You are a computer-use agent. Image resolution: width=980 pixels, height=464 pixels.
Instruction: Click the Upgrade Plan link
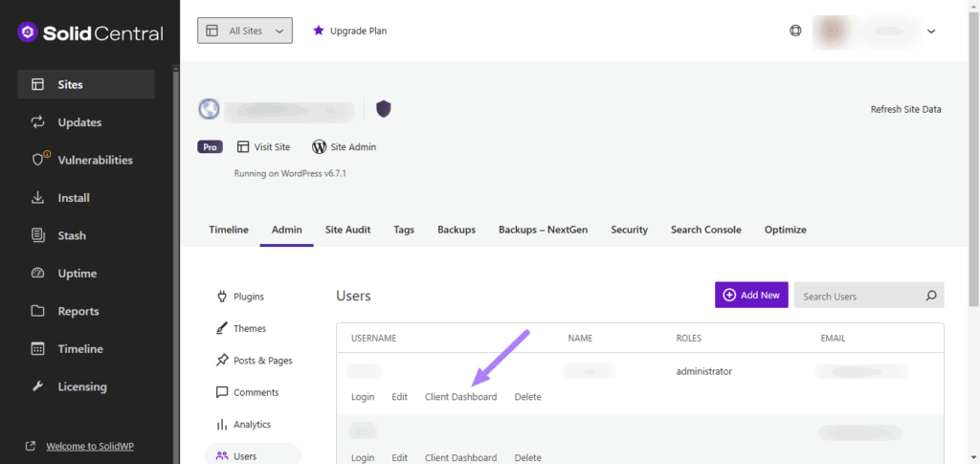click(x=349, y=31)
